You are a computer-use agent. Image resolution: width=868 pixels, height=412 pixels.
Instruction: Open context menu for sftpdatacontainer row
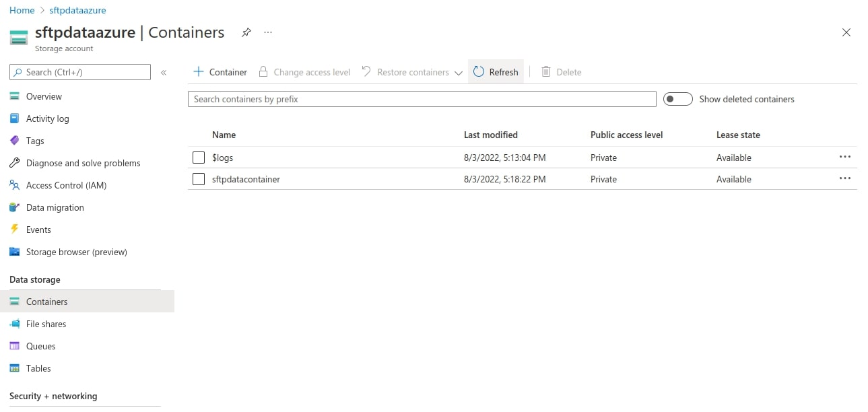(x=845, y=178)
